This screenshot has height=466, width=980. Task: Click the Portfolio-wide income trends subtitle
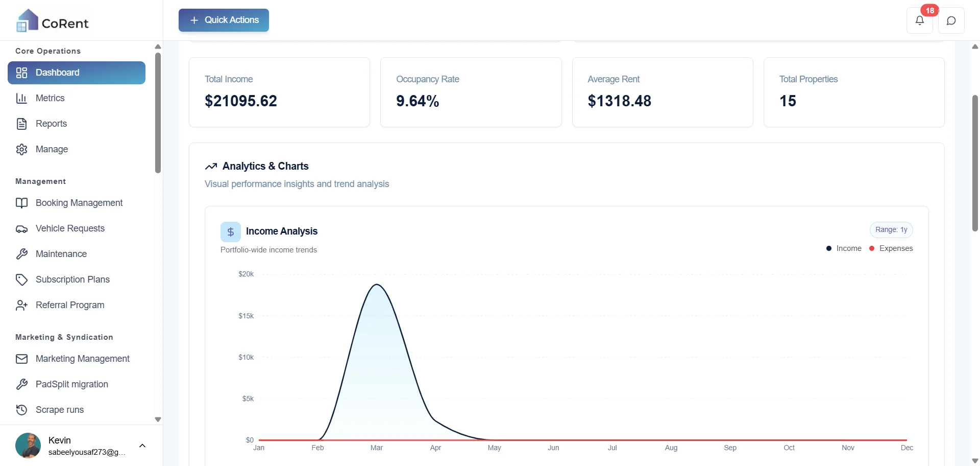[x=268, y=250]
